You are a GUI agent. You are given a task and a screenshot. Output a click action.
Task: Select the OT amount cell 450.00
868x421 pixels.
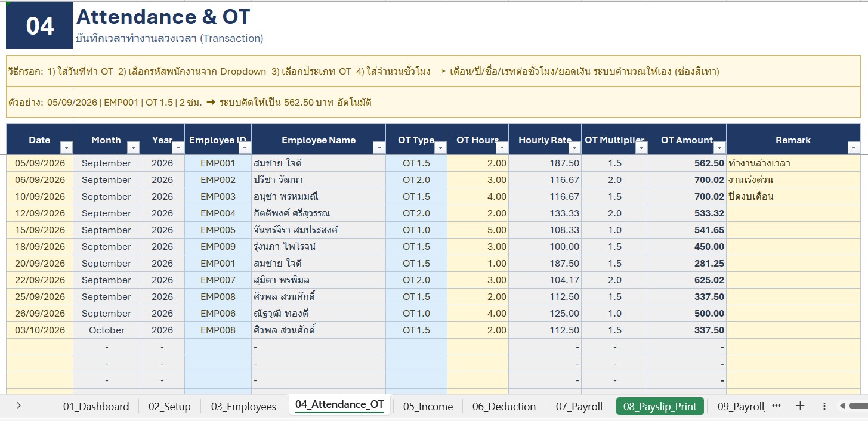click(687, 247)
